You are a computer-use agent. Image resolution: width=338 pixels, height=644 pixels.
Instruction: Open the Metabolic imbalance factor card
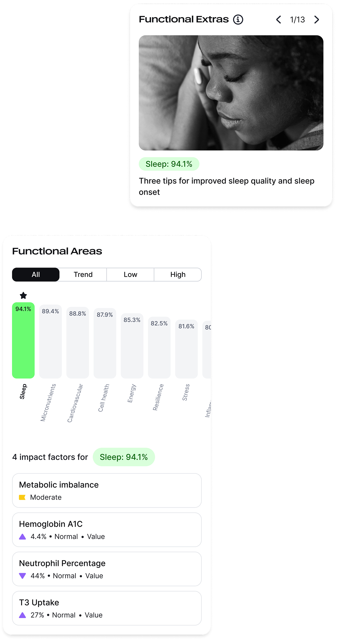click(x=107, y=491)
